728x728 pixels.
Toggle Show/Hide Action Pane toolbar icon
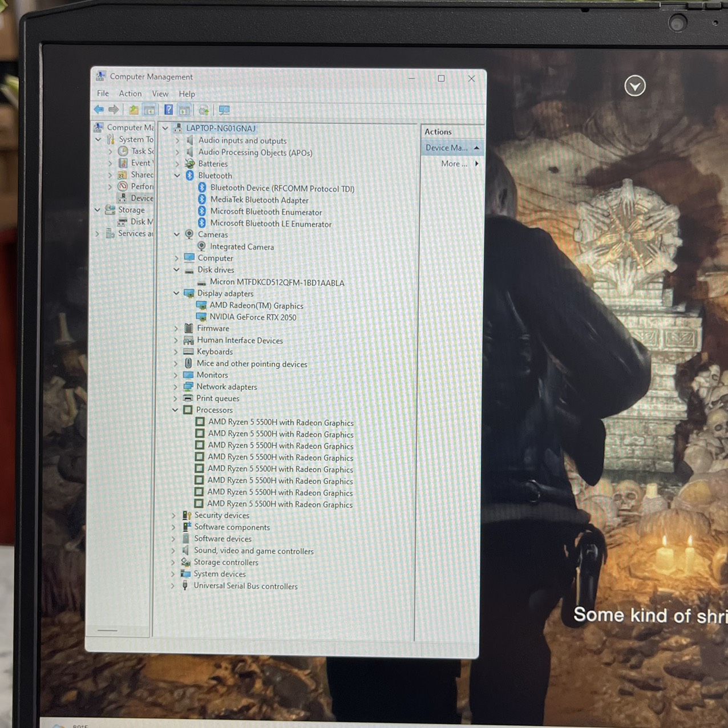click(x=184, y=110)
